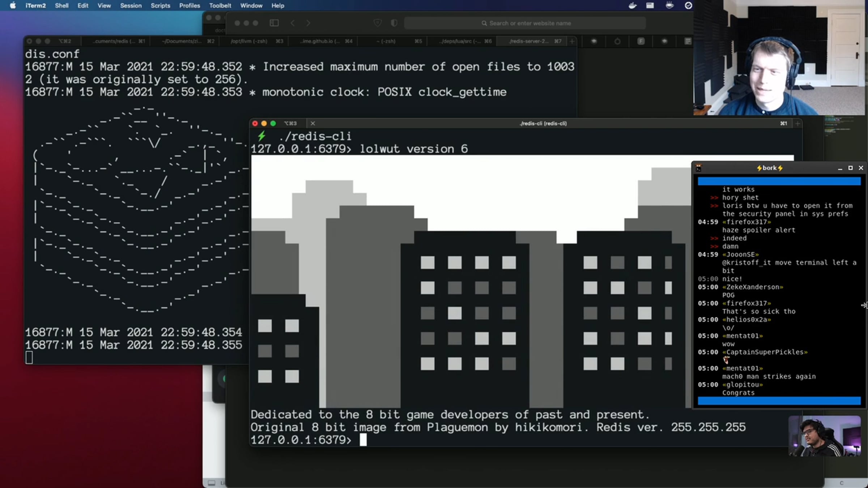Click the chat username 'helios0x2a'

[x=746, y=320]
